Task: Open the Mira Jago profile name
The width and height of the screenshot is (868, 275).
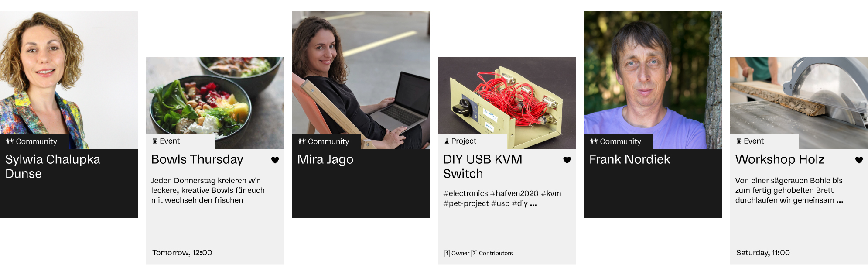Action: (325, 160)
